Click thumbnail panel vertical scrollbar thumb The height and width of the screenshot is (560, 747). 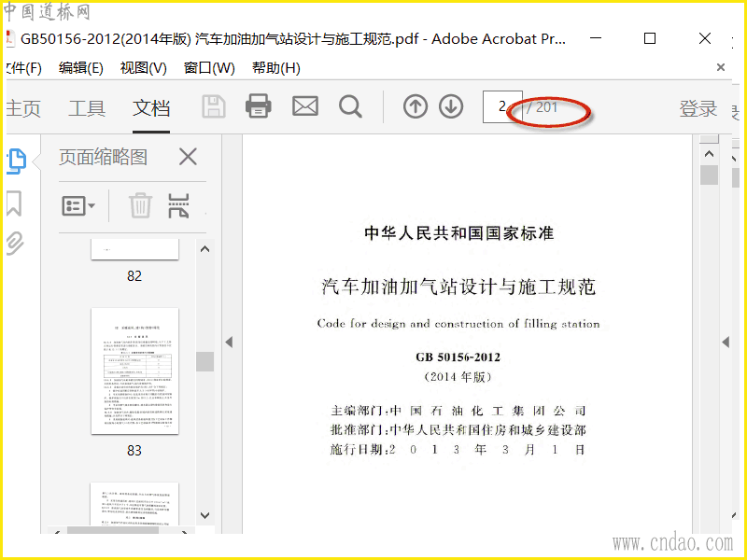point(204,361)
